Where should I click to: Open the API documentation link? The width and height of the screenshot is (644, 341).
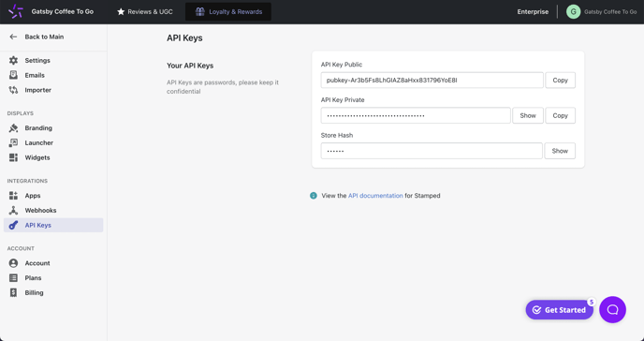(x=375, y=196)
